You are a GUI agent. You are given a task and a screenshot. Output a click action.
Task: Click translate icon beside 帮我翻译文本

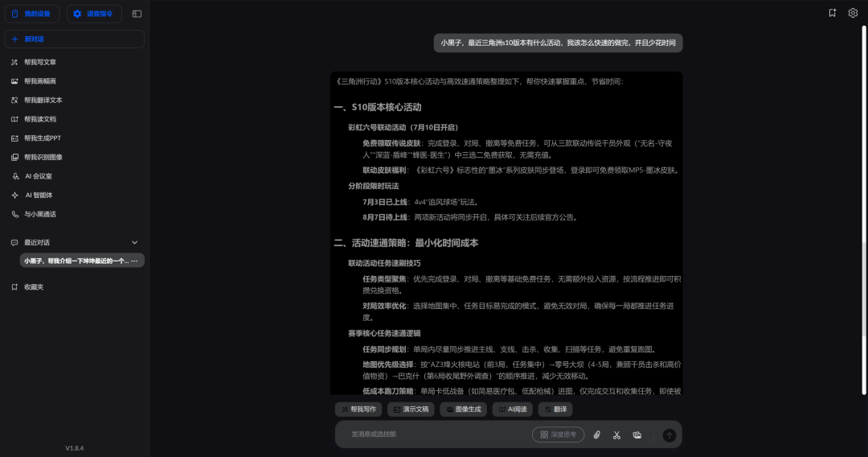pos(14,101)
